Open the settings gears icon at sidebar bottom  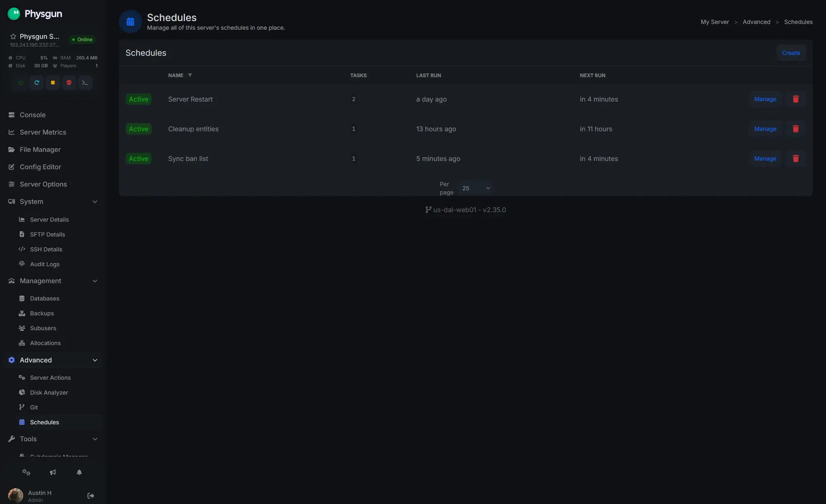point(26,472)
